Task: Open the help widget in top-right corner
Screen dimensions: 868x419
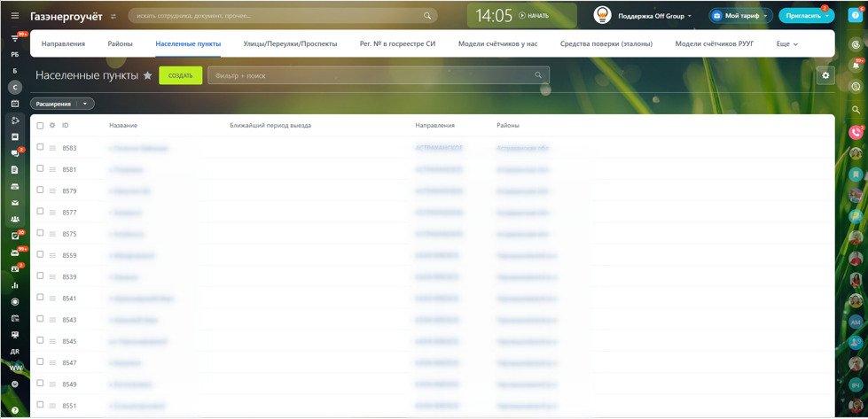Action: click(x=856, y=15)
